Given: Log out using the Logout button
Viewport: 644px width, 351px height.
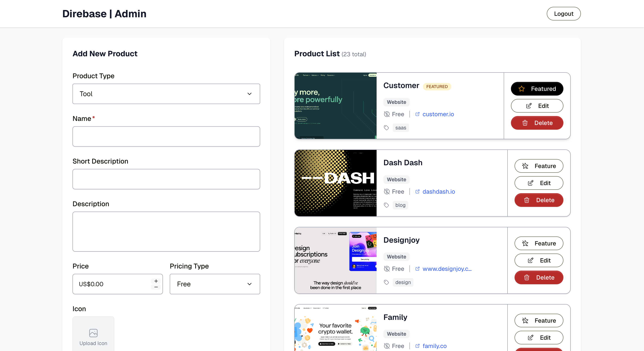Looking at the screenshot, I should 563,14.
